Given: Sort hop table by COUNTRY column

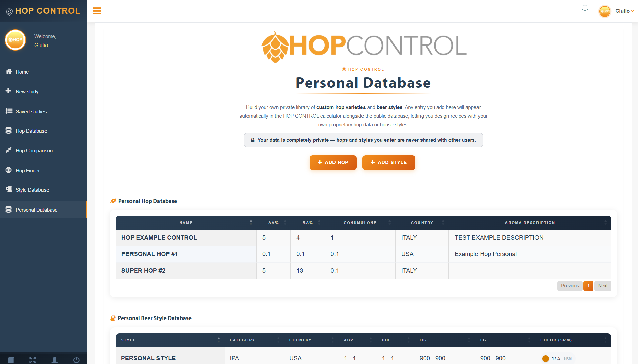Looking at the screenshot, I should click(422, 223).
